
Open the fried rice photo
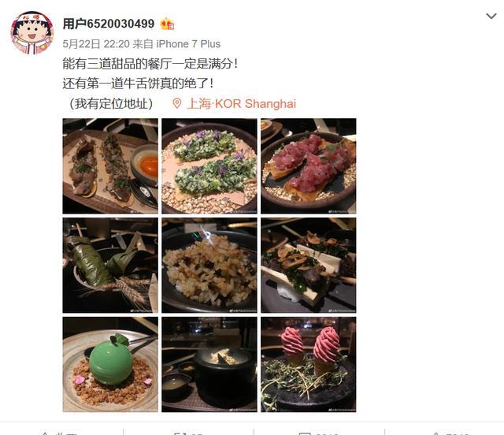[209, 265]
